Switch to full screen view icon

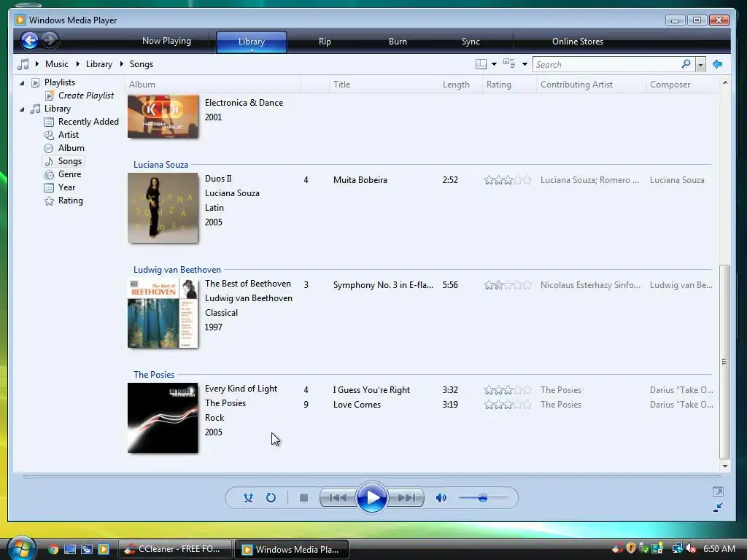point(718,492)
